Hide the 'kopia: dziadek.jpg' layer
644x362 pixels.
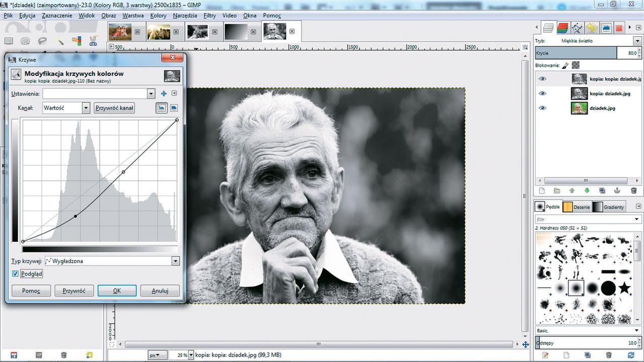542,94
